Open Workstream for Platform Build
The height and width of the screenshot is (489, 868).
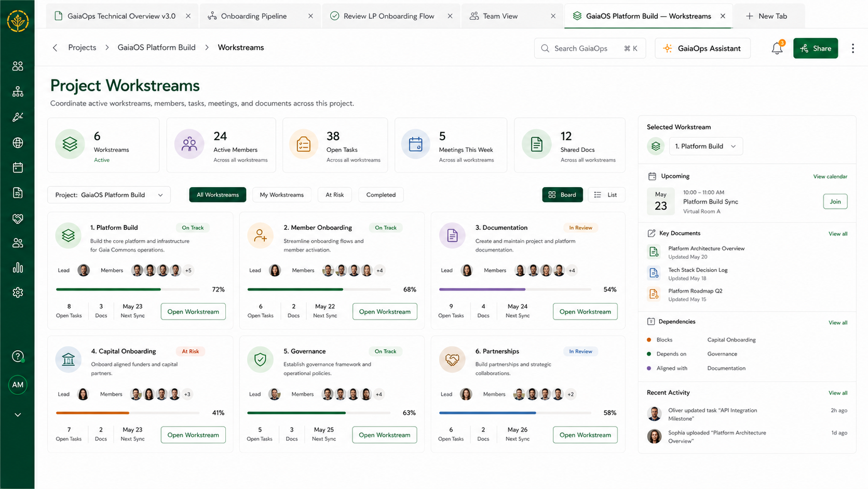pos(193,311)
